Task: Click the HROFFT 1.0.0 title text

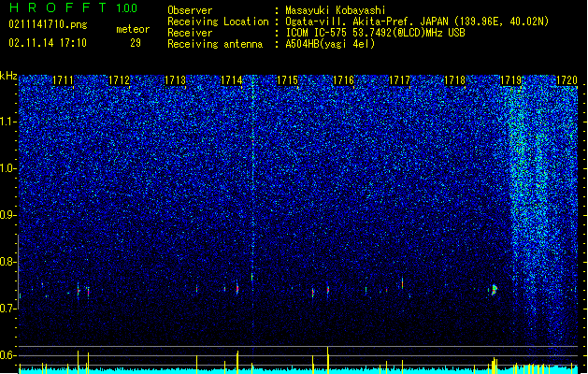Action: (x=73, y=7)
